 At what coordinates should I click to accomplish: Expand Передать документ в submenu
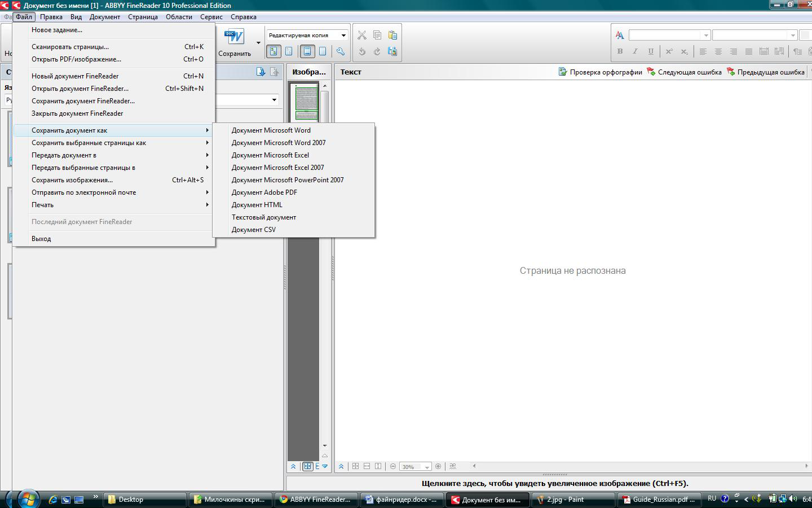tap(113, 155)
